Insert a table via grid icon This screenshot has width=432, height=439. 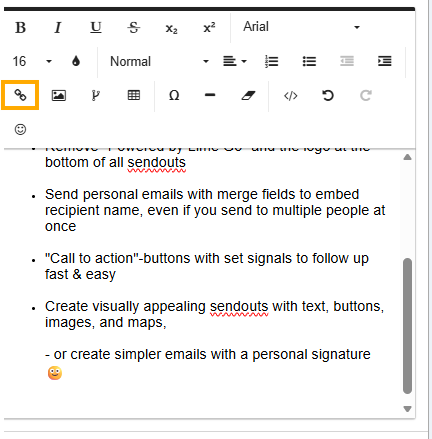(134, 95)
